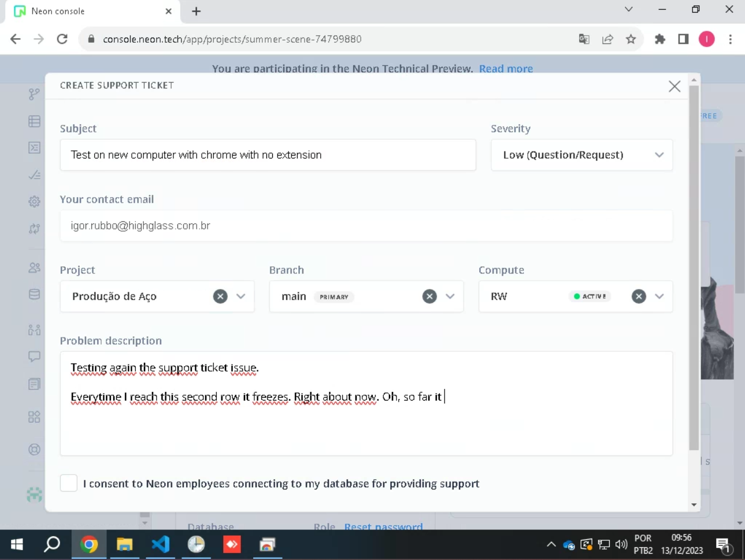Click the dialog's vertical scrollbar
This screenshot has width=745, height=560.
pos(694,268)
